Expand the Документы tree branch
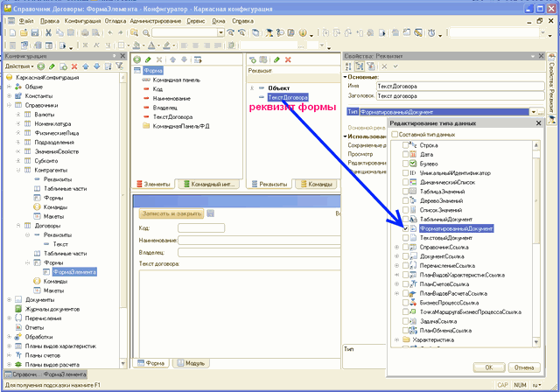Viewport: 560px width, 392px height. tap(9, 300)
